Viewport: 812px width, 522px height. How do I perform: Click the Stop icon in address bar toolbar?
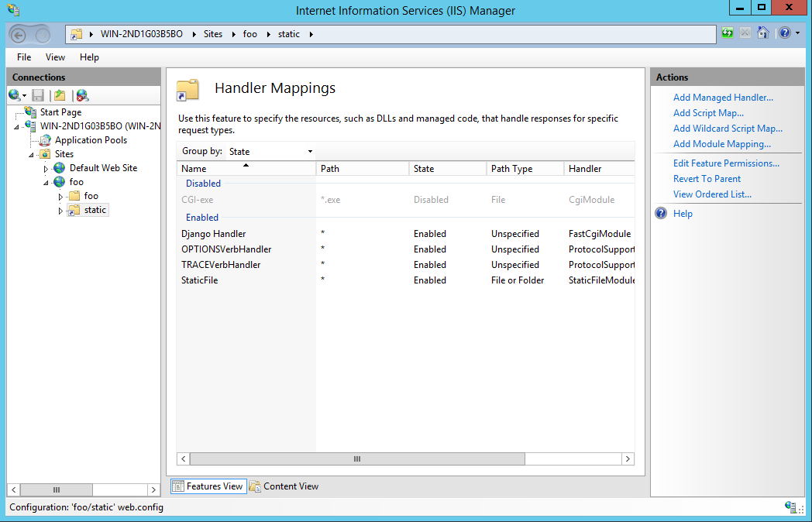pyautogui.click(x=745, y=33)
